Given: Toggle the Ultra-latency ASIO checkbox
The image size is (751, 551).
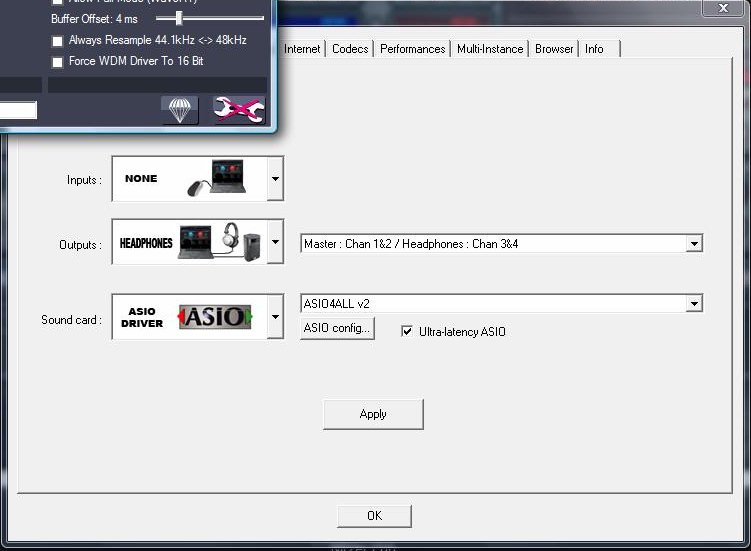Looking at the screenshot, I should coord(407,331).
